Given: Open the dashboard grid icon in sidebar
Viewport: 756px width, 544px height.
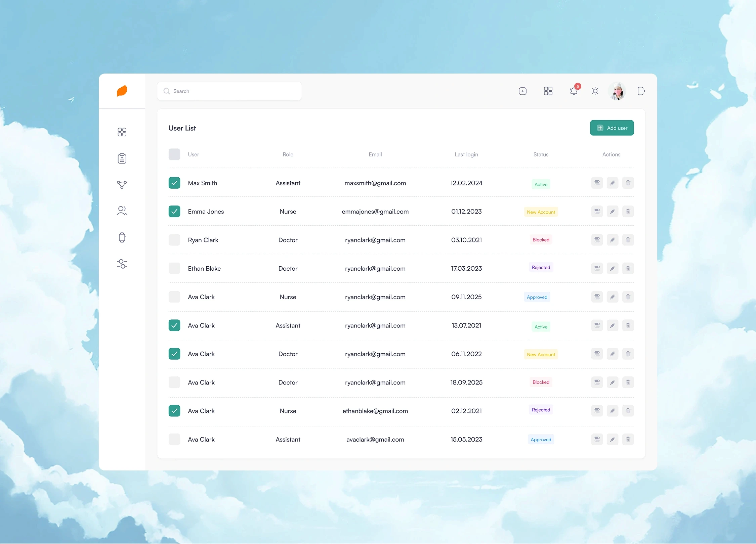Looking at the screenshot, I should click(x=122, y=132).
